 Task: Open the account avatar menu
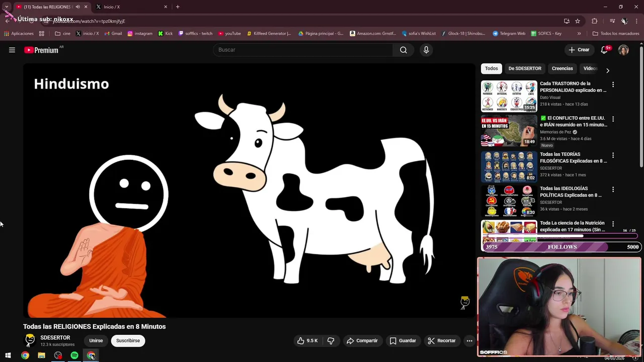[623, 50]
